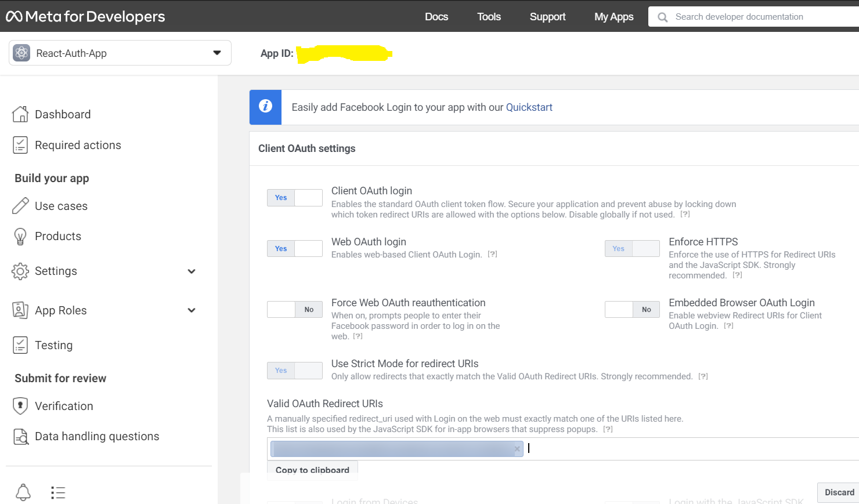This screenshot has height=504, width=859.
Task: Open help [?] for Valid OAuth Redirect URIs
Action: click(608, 429)
